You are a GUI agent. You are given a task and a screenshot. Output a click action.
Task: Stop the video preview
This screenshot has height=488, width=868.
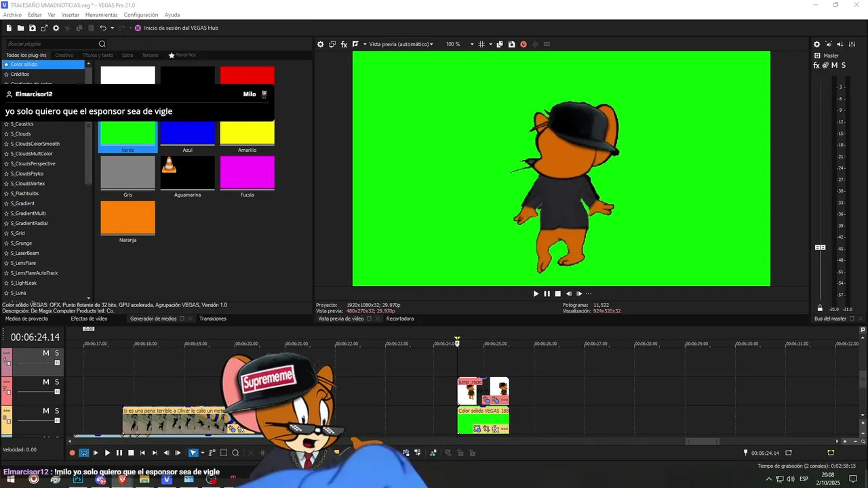pos(557,293)
